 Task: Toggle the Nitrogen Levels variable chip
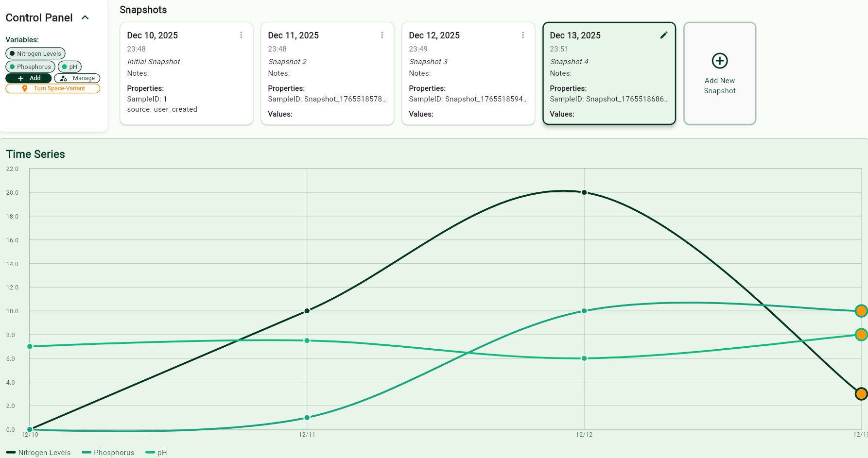pyautogui.click(x=35, y=53)
